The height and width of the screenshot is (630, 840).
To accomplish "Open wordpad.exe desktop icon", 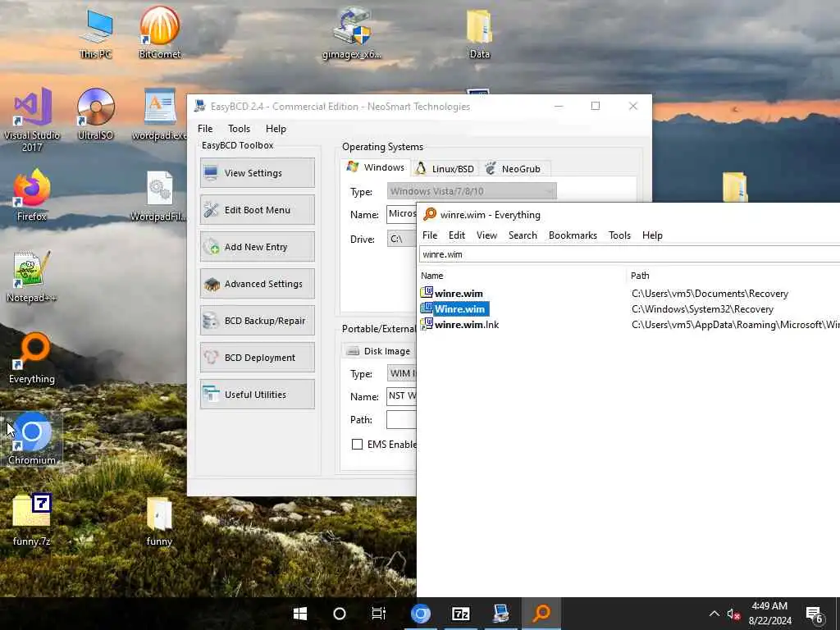I will point(159,114).
